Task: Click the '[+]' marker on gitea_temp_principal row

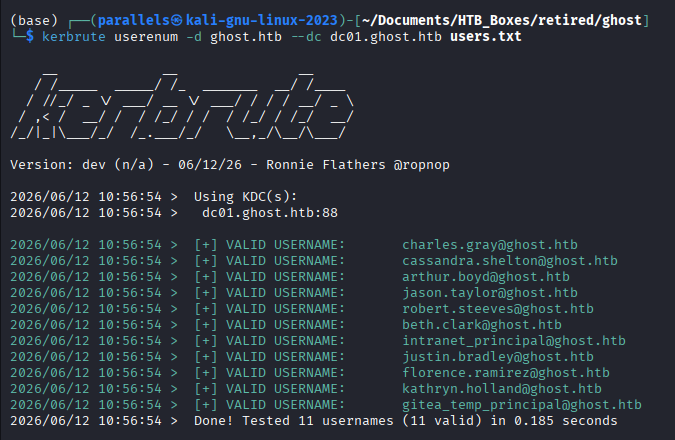Action: coord(206,405)
